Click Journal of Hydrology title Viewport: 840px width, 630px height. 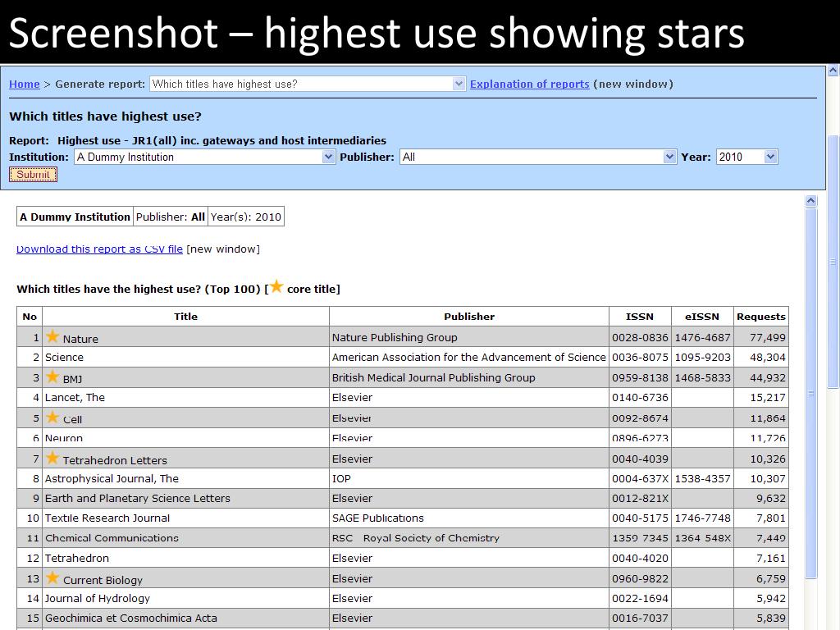click(98, 598)
